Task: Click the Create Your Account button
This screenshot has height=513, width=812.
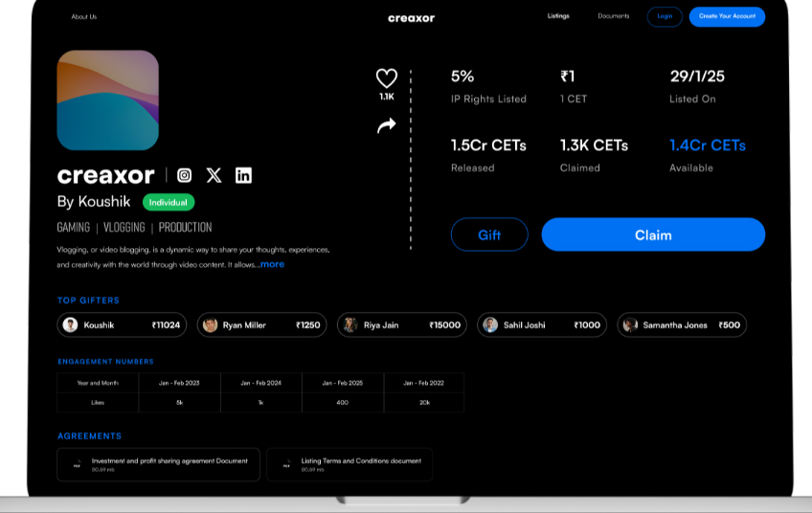Action: point(727,16)
